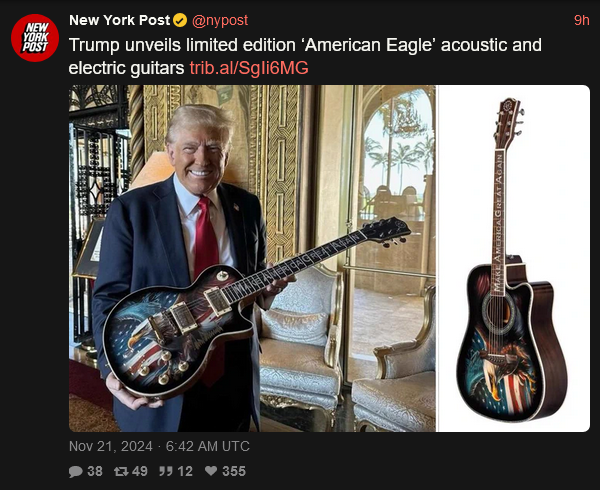Screen dimensions: 600x490
Task: View the photo of man holding electric guitar
Action: tap(252, 258)
